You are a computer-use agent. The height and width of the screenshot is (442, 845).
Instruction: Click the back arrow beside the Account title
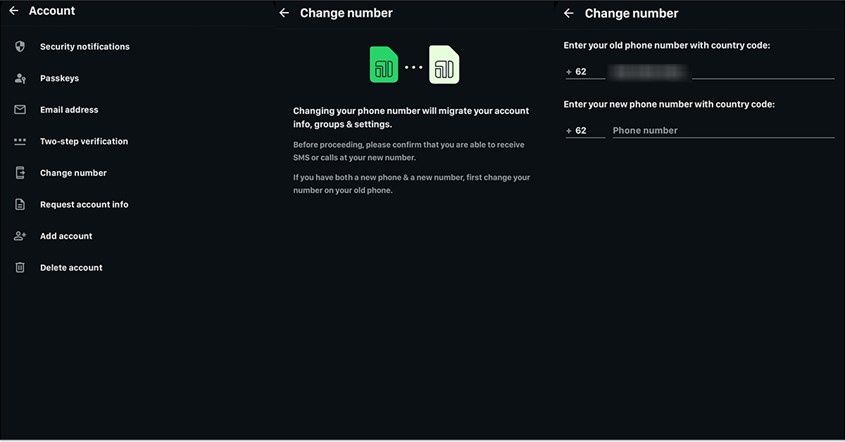click(x=14, y=11)
